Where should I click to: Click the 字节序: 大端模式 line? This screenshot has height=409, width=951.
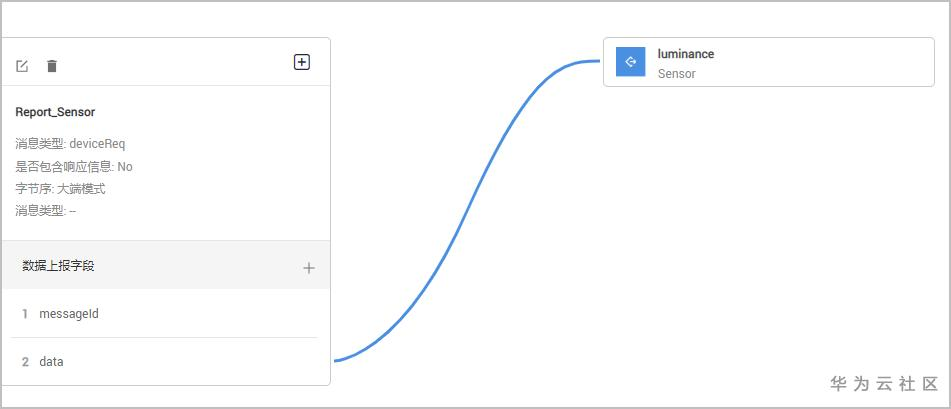(60, 188)
